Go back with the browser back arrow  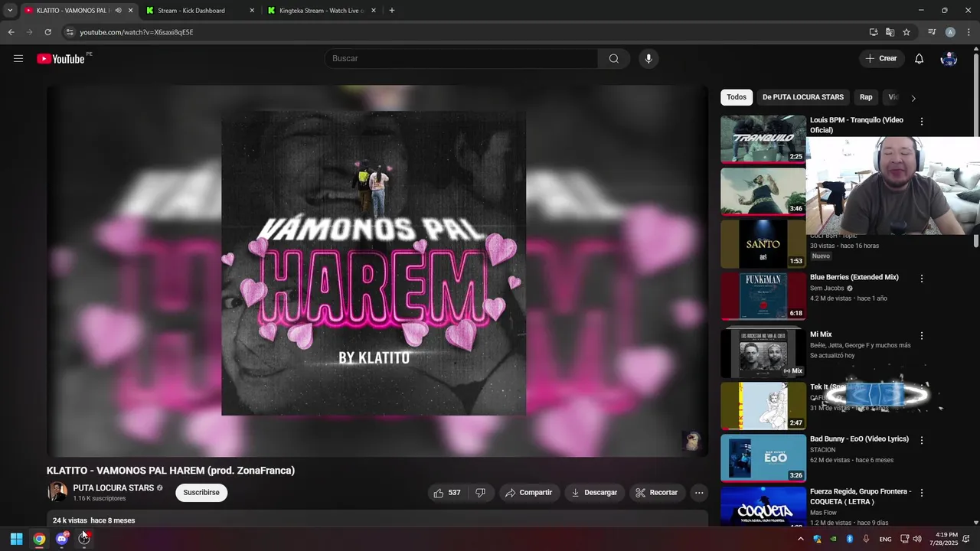11,32
